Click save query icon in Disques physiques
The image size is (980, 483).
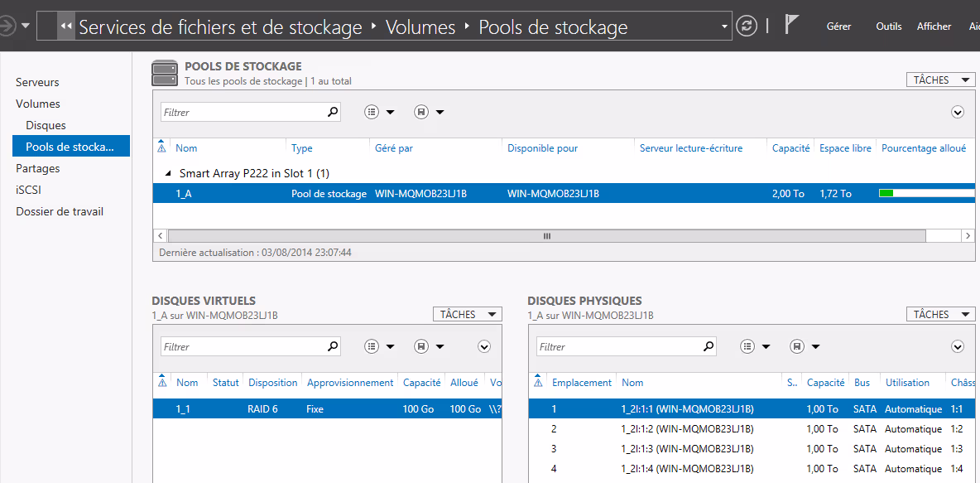pyautogui.click(x=797, y=347)
